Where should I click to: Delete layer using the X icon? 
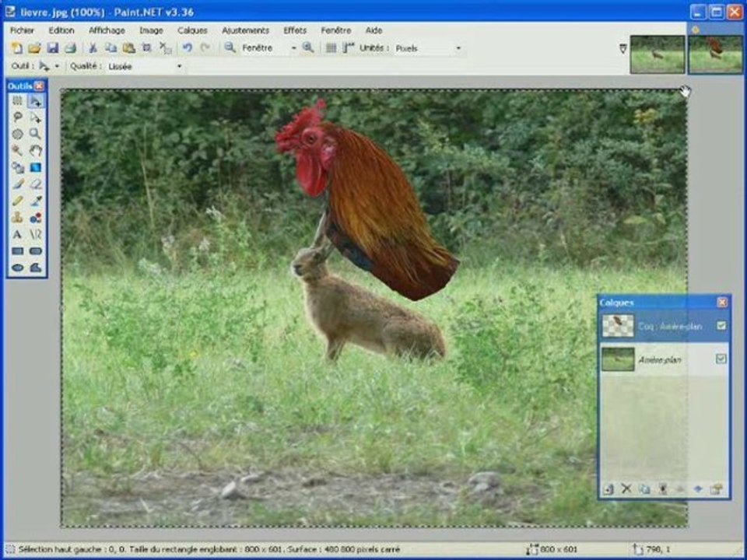pyautogui.click(x=626, y=489)
